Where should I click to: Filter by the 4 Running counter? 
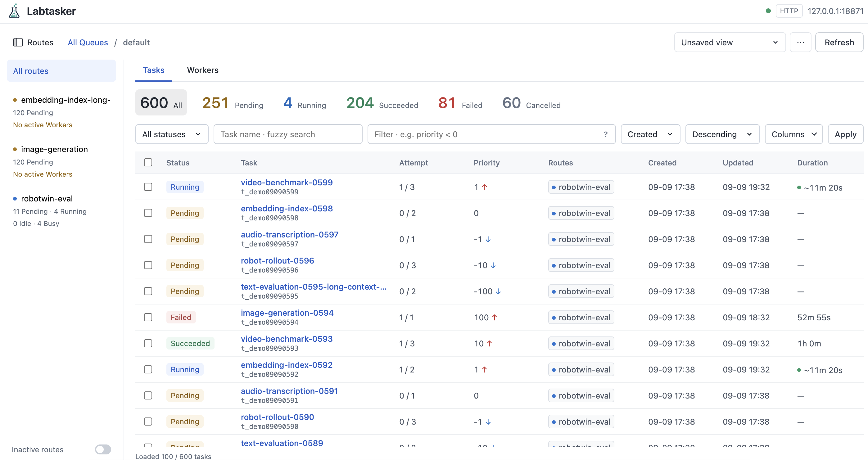[305, 103]
